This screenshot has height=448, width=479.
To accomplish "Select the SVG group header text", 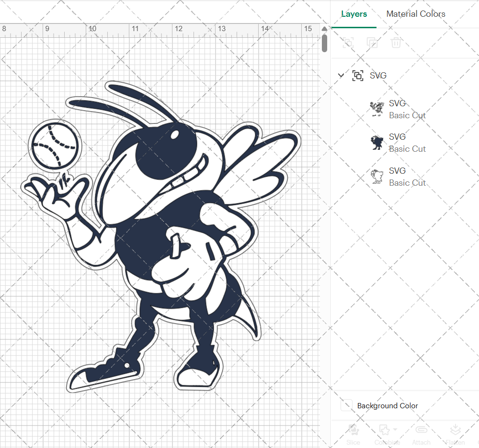I will [378, 75].
